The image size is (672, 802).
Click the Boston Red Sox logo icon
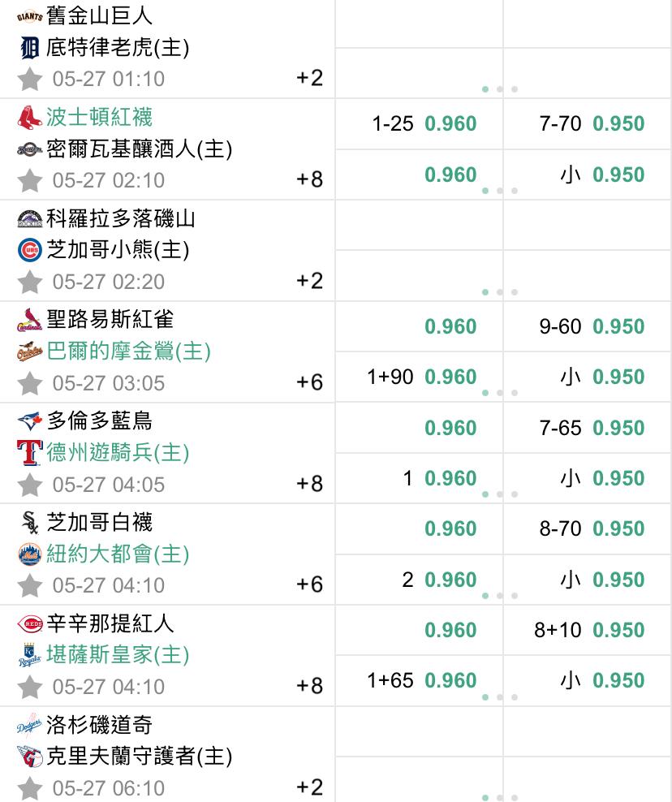[x=29, y=118]
